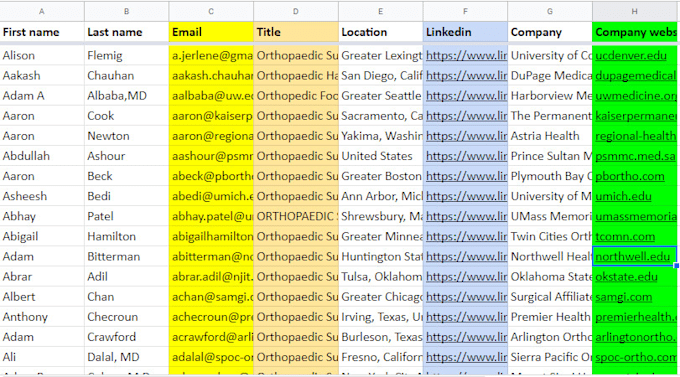Screen dimensions: 680x377
Task: Select first name cell 'Asheesh'
Action: [42, 196]
